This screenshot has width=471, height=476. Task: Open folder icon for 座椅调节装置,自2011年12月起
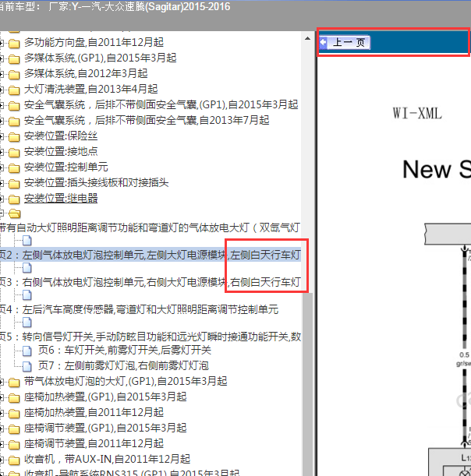pyautogui.click(x=14, y=445)
